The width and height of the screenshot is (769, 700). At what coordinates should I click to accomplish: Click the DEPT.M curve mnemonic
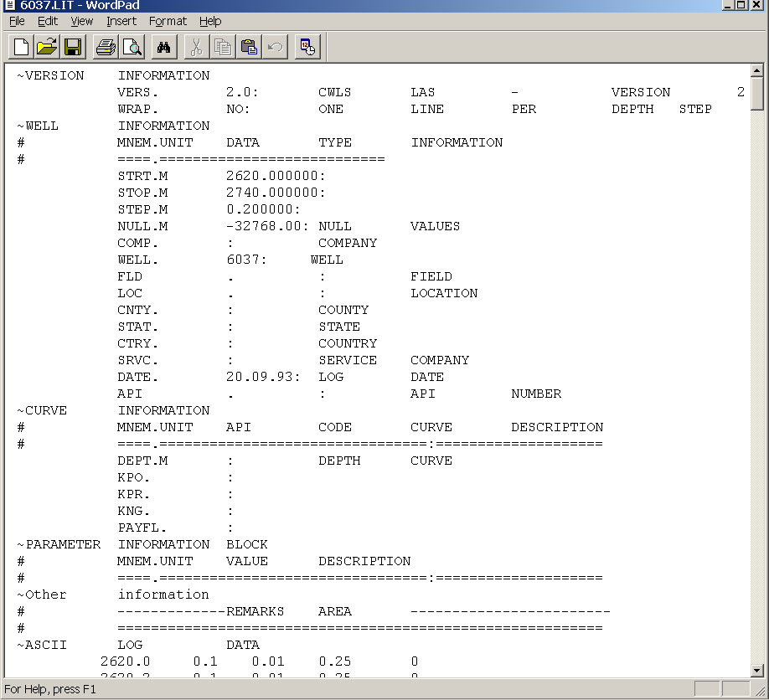pos(142,461)
